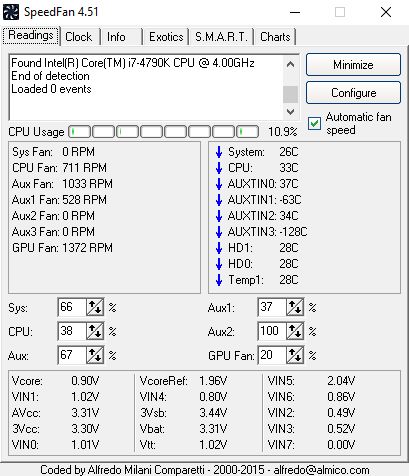Adjust the Sys speed spinner arrows
409x476 pixels.
coord(95,307)
